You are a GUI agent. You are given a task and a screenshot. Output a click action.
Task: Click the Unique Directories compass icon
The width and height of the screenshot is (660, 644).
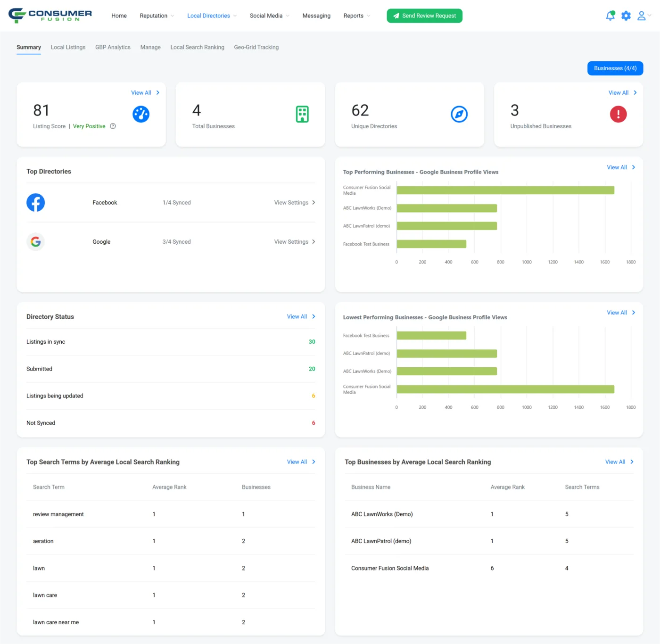[x=459, y=114]
